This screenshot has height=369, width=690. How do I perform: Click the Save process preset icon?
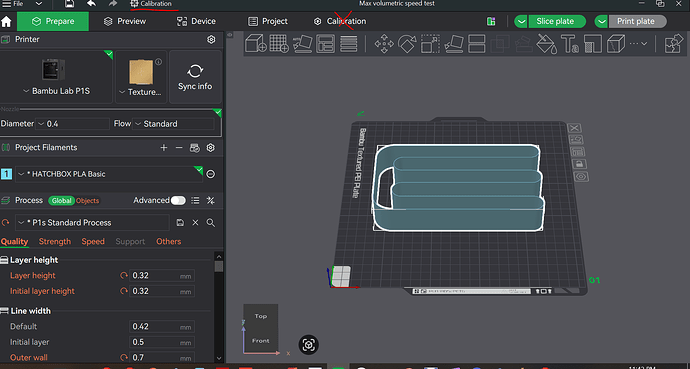click(x=180, y=223)
